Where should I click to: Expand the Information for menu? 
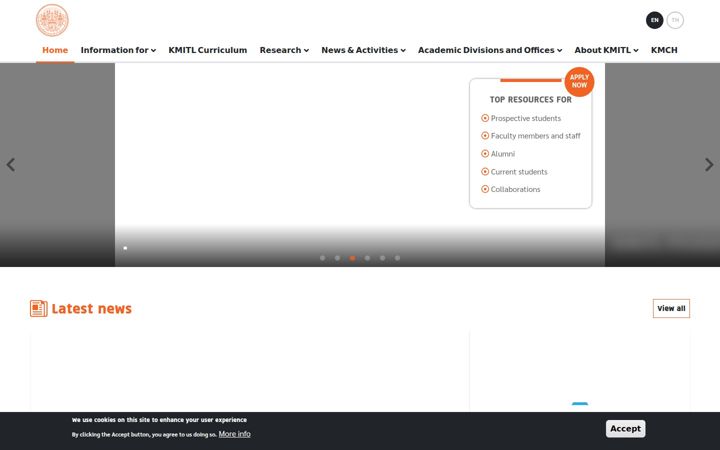[x=118, y=50]
